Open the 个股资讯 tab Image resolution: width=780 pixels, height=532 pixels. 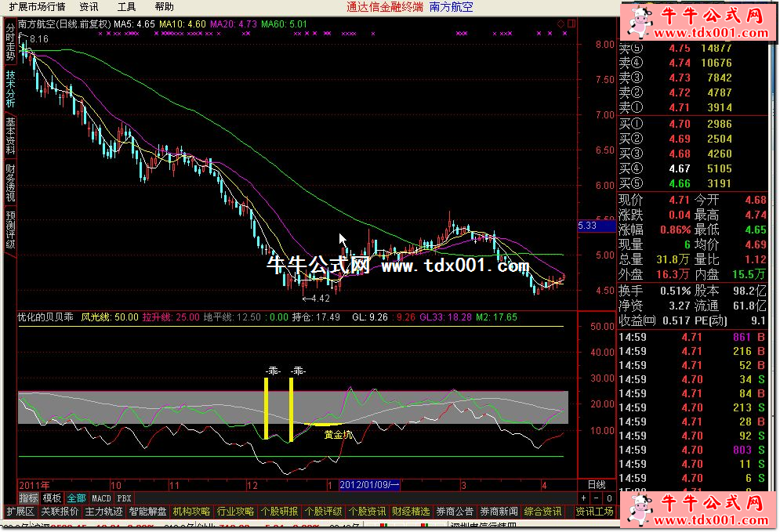click(x=367, y=511)
